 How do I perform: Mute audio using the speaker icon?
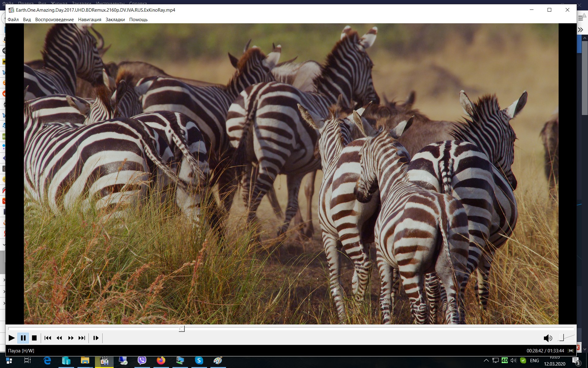[x=548, y=338]
